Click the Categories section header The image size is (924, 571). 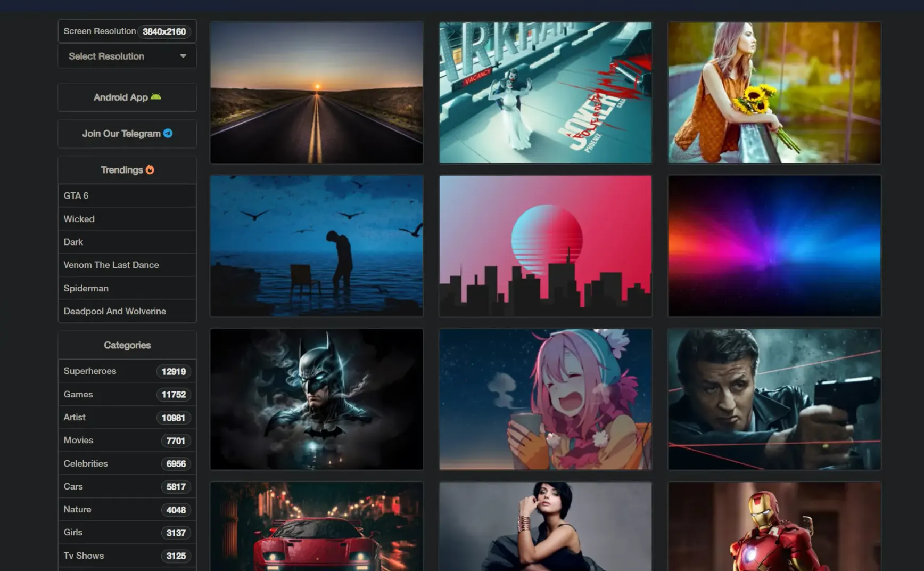click(x=127, y=345)
